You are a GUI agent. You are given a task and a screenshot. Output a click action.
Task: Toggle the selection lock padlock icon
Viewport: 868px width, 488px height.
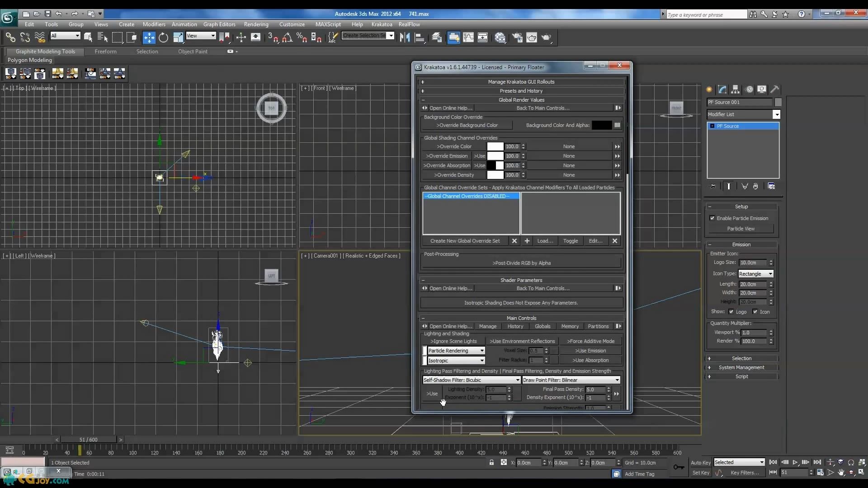coord(491,462)
